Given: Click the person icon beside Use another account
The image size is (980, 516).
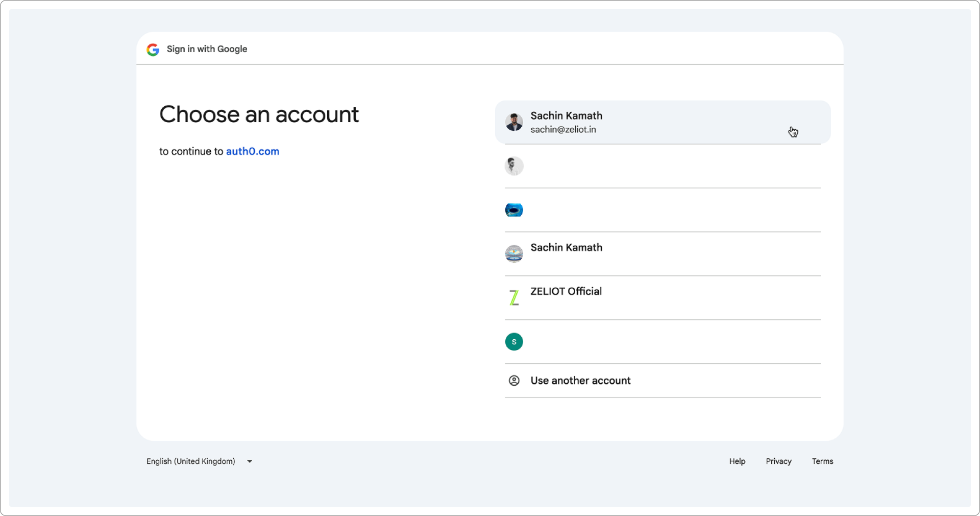Looking at the screenshot, I should pos(514,381).
